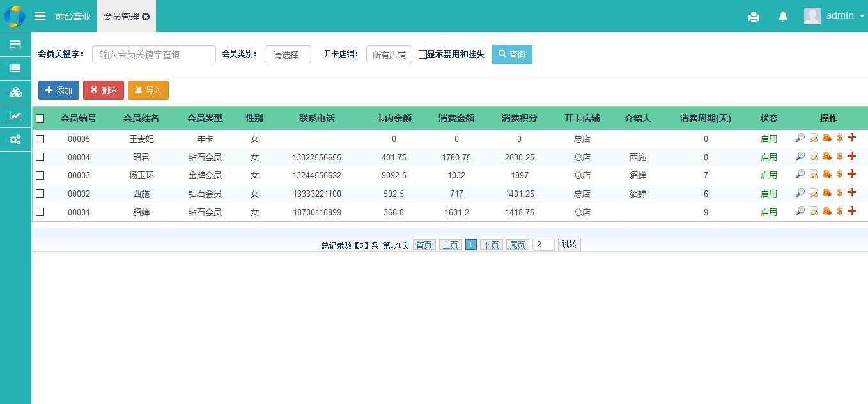Open the gears settings icon in sidebar
868x404 pixels.
click(15, 139)
